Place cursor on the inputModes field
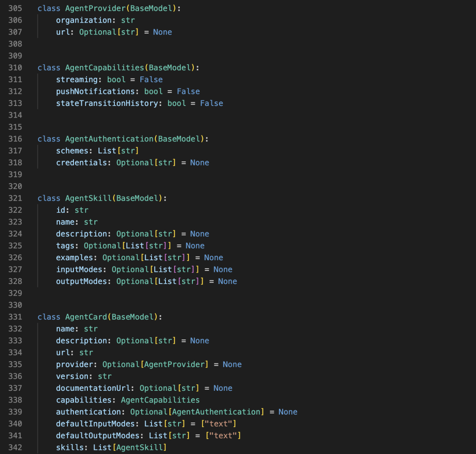Viewport: 476px width, 454px height. point(81,270)
